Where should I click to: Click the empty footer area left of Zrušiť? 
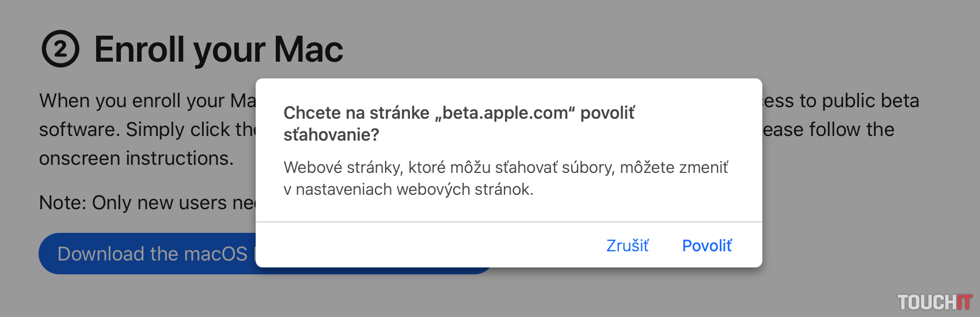click(x=426, y=246)
